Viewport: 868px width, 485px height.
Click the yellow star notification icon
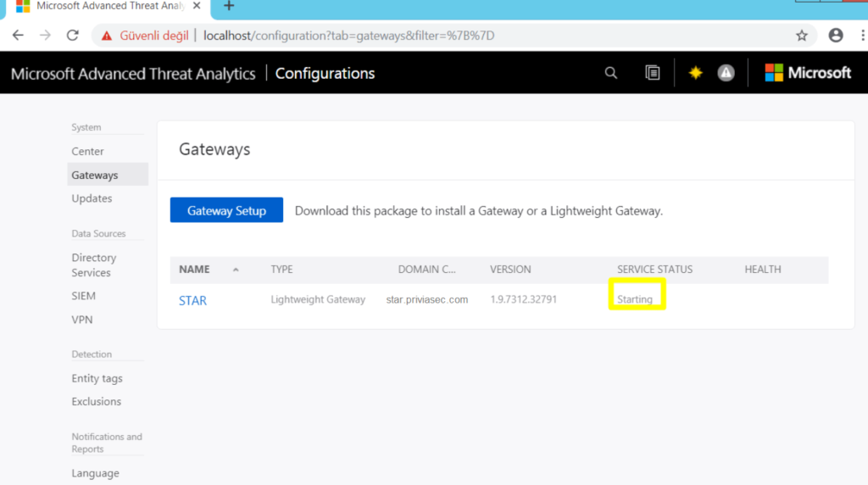[696, 73]
